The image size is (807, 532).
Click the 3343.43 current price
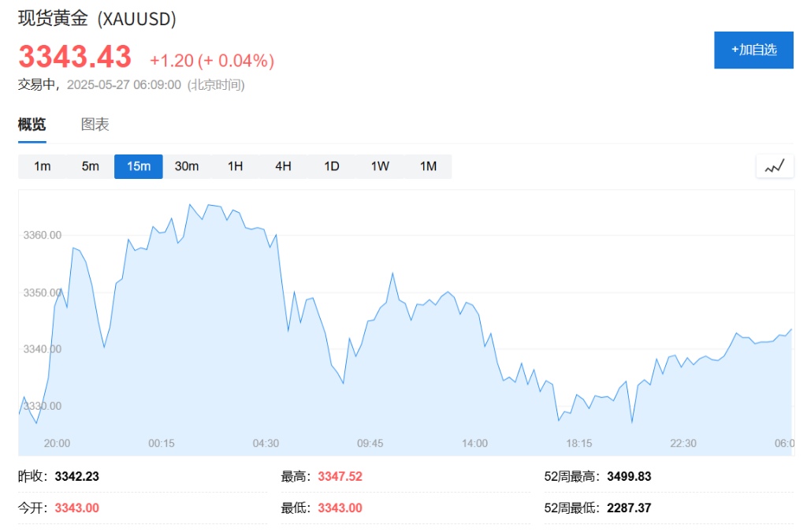tap(75, 58)
